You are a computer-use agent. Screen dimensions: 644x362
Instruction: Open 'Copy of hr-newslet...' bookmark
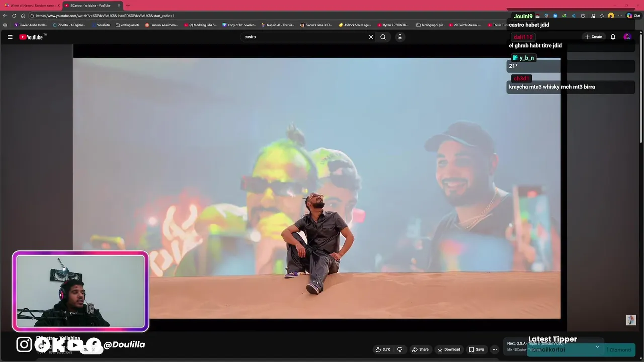click(x=239, y=25)
